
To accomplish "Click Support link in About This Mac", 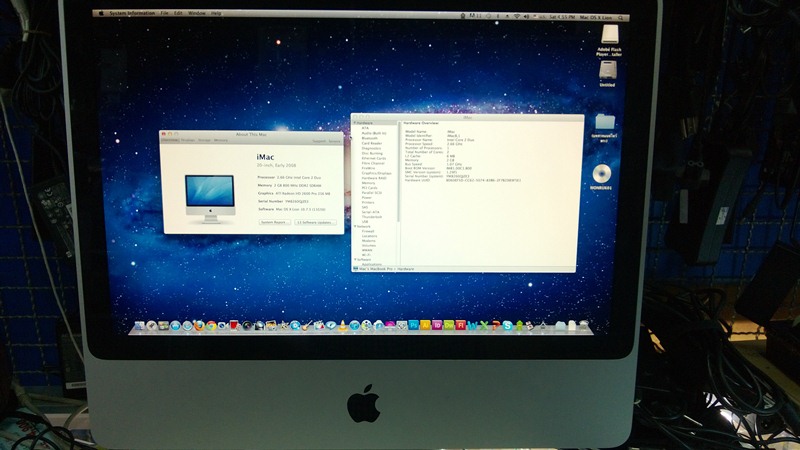I will 319,141.
